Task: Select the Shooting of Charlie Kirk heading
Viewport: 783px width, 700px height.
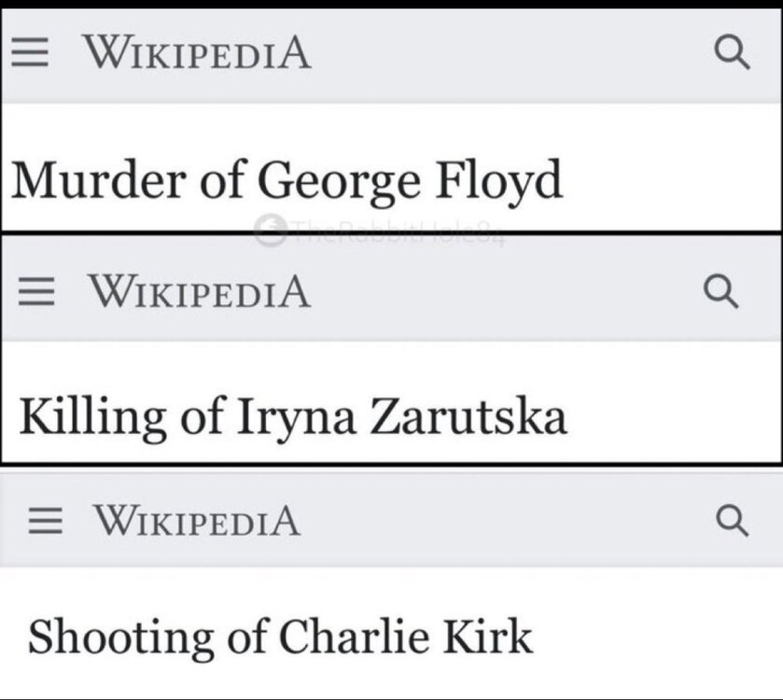Action: (280, 637)
